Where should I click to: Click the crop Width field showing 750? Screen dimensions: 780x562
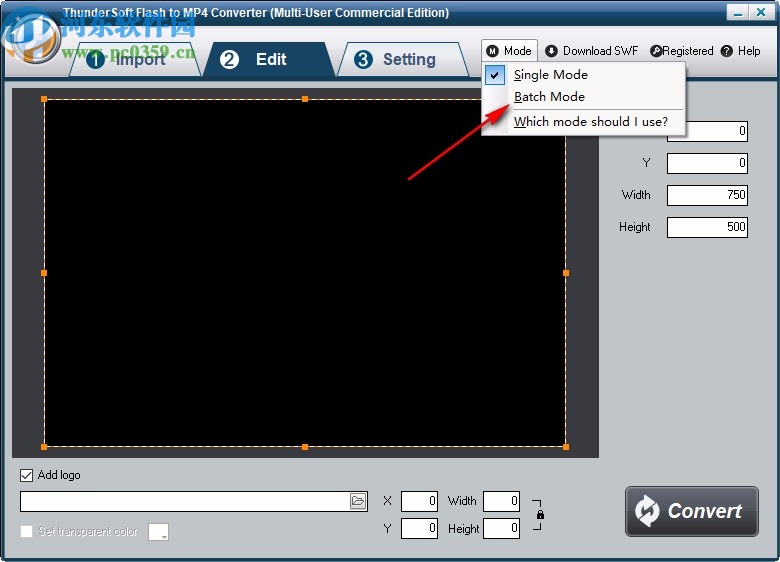(707, 195)
